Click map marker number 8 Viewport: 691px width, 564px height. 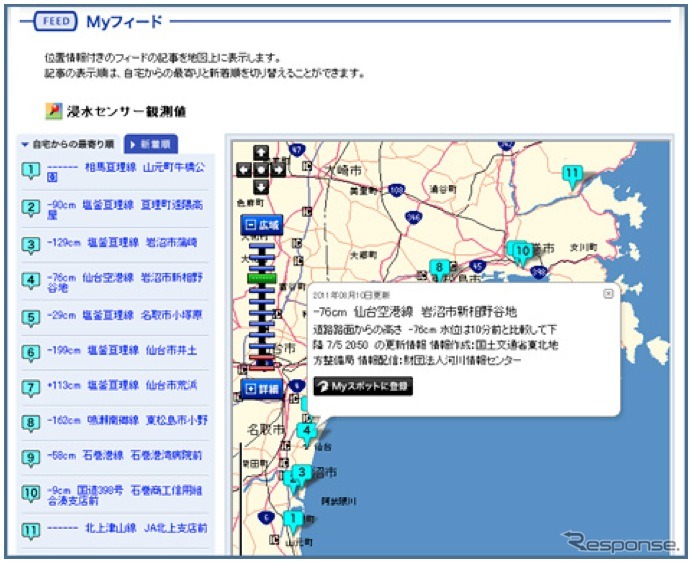coord(438,268)
